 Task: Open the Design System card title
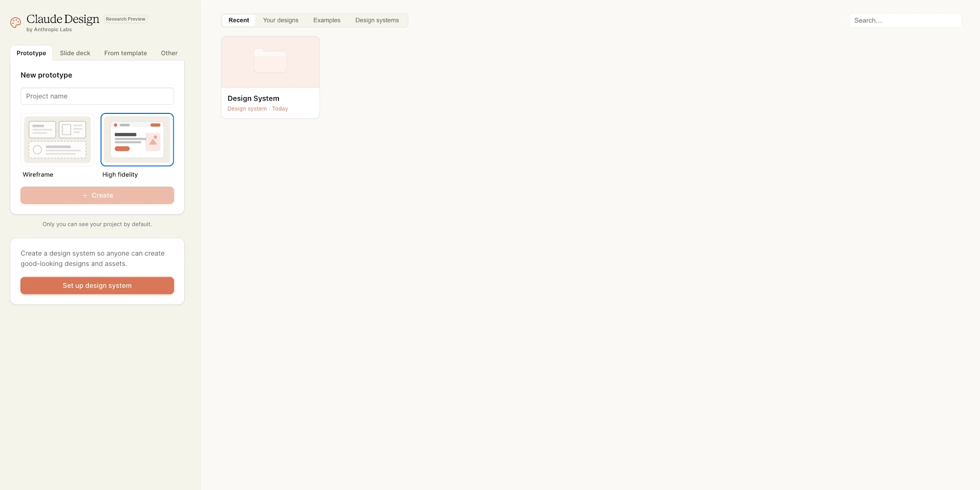(254, 99)
